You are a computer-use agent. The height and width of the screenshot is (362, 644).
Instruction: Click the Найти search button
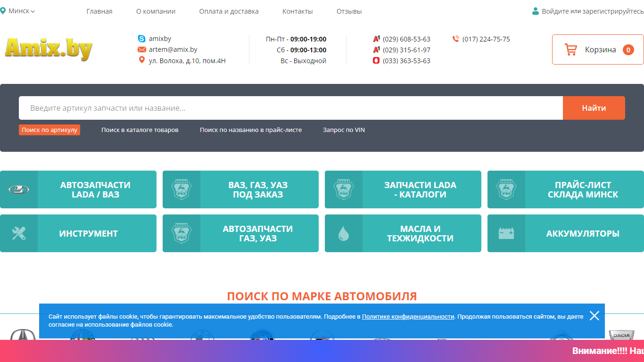pyautogui.click(x=594, y=108)
